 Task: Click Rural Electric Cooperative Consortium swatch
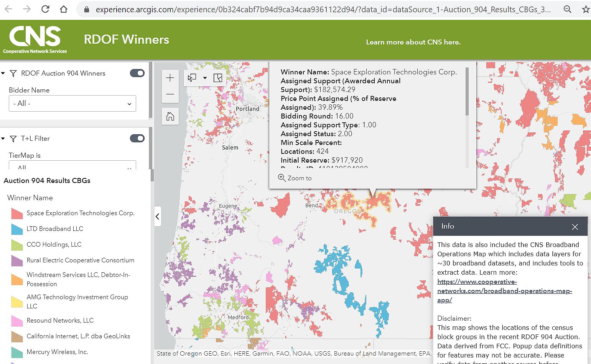click(x=17, y=260)
